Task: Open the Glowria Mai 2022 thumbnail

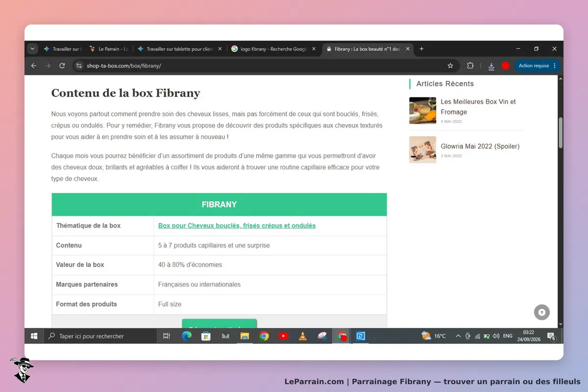Action: click(x=422, y=149)
